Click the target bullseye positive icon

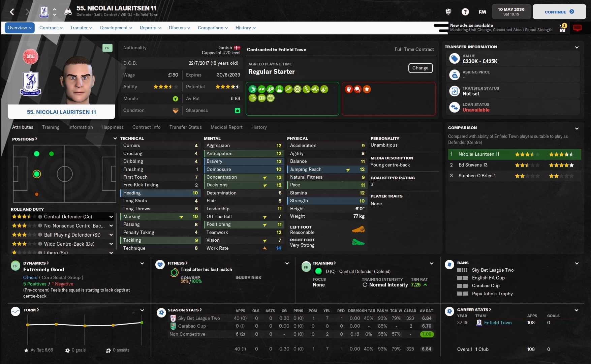(297, 89)
